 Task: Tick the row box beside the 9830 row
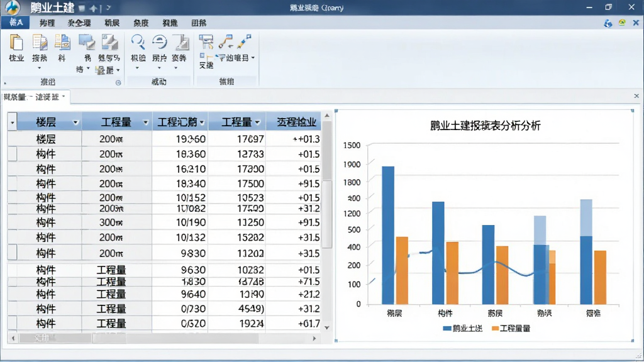point(13,253)
